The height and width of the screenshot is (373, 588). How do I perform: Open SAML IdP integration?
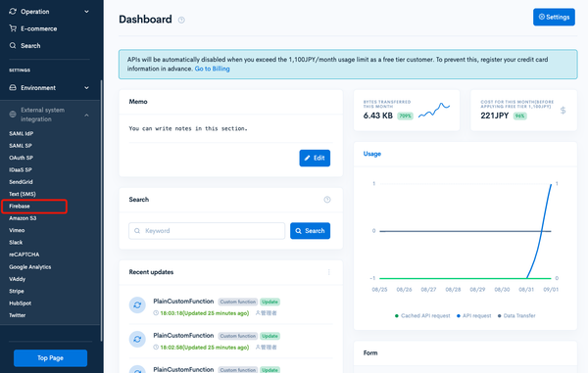click(21, 133)
